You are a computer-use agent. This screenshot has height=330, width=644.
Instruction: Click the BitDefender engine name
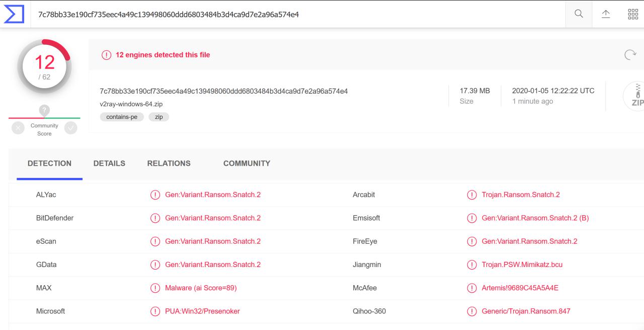click(55, 218)
